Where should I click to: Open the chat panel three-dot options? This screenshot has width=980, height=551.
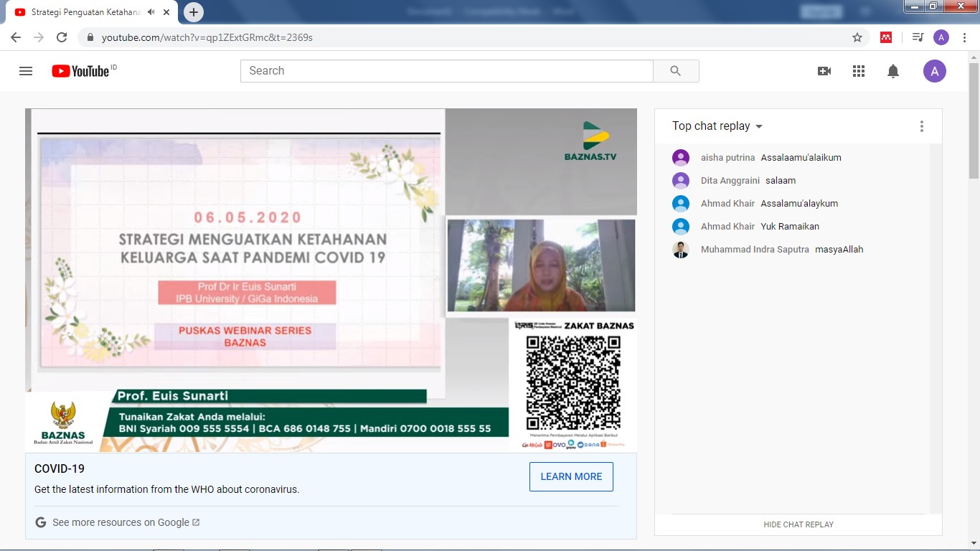pyautogui.click(x=922, y=126)
